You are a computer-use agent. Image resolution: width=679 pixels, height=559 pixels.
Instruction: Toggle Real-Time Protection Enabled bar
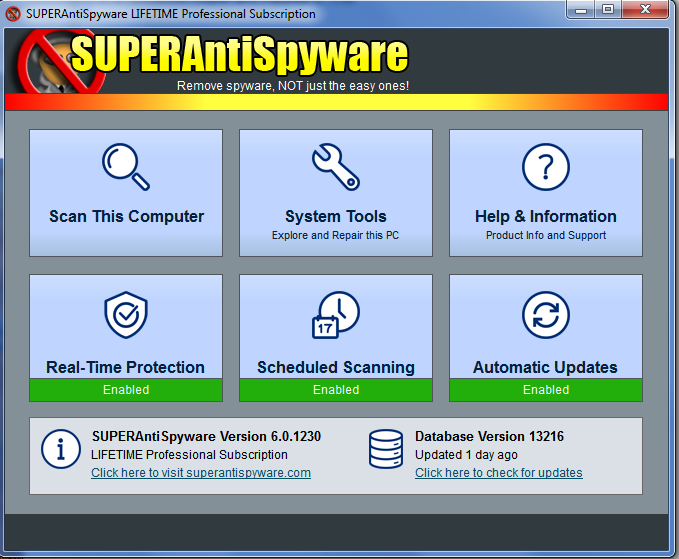point(126,390)
